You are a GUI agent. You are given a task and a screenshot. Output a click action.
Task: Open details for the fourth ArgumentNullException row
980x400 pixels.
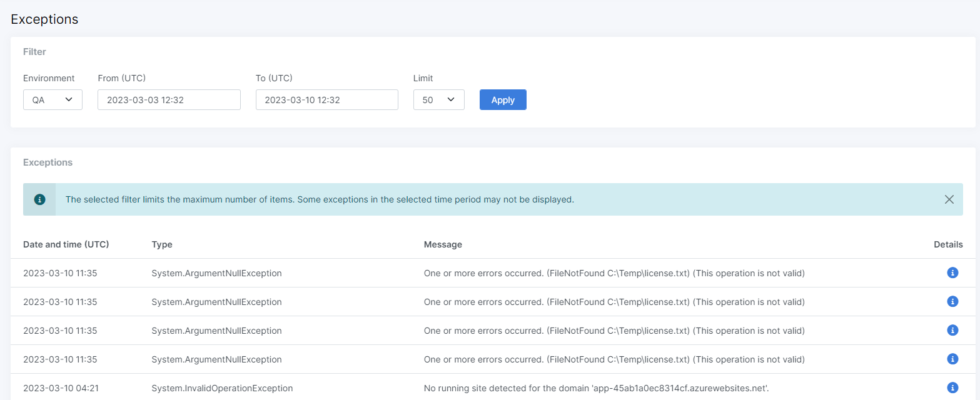click(952, 359)
